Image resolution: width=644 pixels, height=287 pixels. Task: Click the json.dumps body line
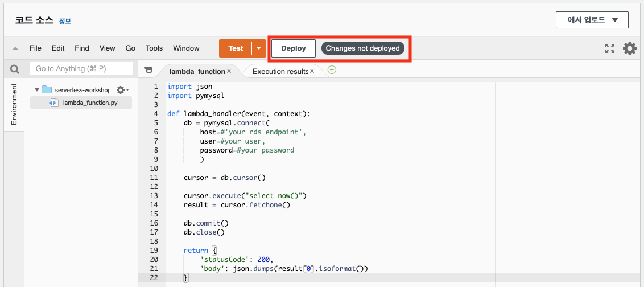pyautogui.click(x=284, y=269)
